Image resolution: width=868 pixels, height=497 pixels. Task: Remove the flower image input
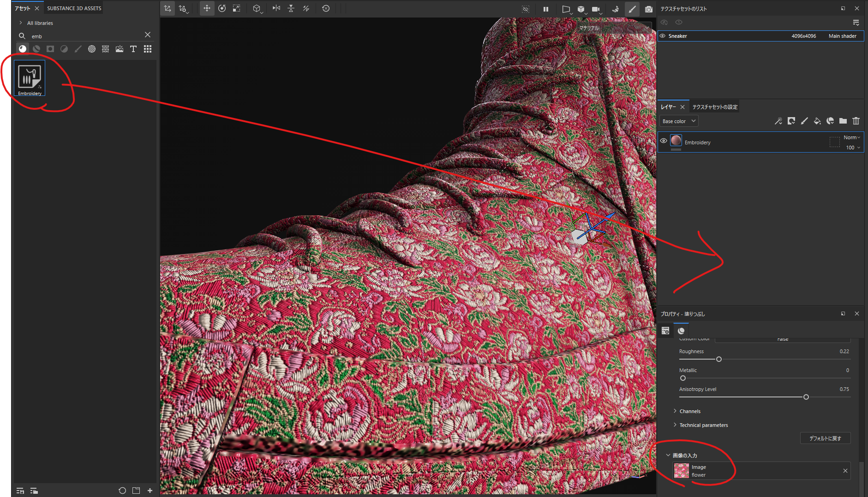[845, 471]
